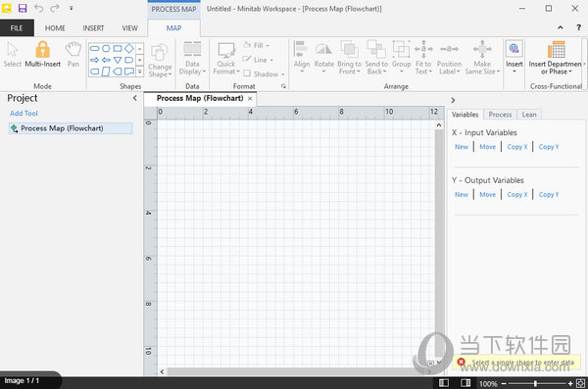The image size is (588, 389).
Task: Fit the page with the zoom-to-fit icon
Action: 580,383
